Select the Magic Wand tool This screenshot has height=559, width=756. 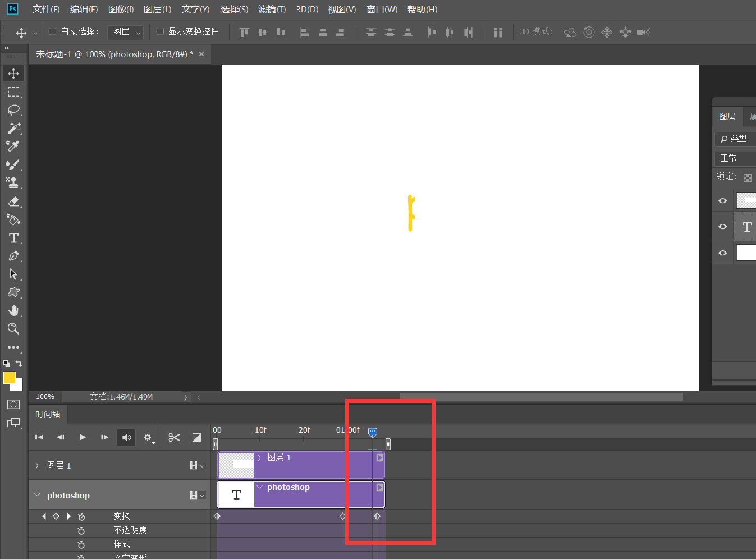pos(13,128)
